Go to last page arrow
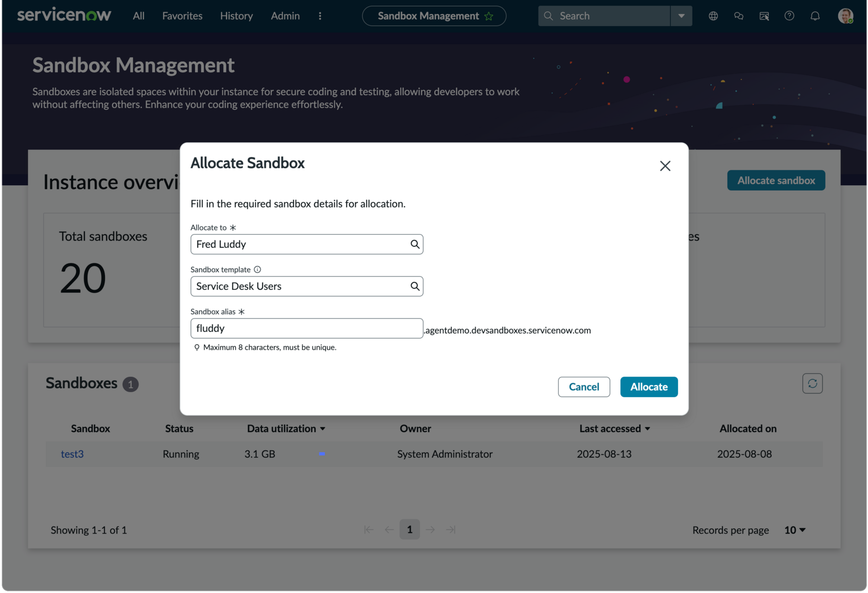The height and width of the screenshot is (593, 868). 451,530
